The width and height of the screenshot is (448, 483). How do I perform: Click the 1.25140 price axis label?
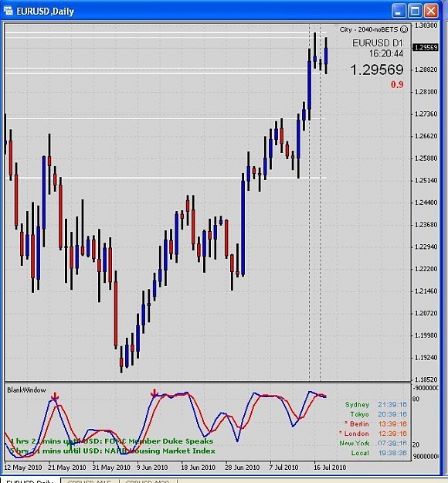pyautogui.click(x=426, y=180)
